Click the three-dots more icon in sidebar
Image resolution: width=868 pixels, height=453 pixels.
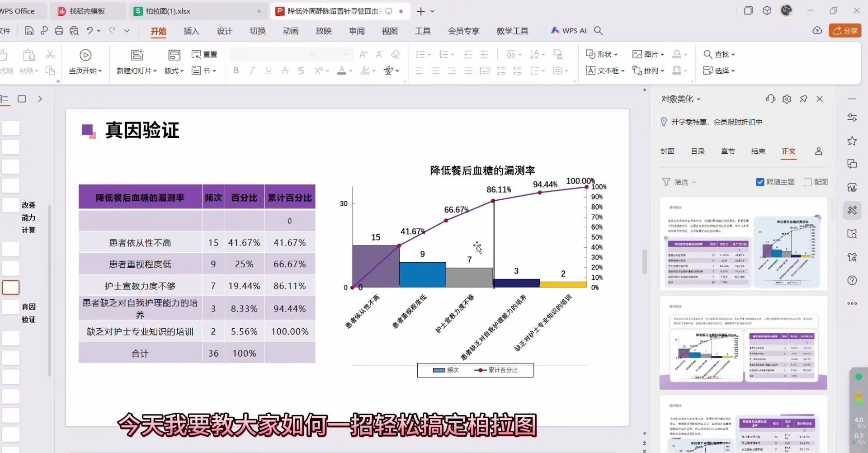pyautogui.click(x=852, y=303)
